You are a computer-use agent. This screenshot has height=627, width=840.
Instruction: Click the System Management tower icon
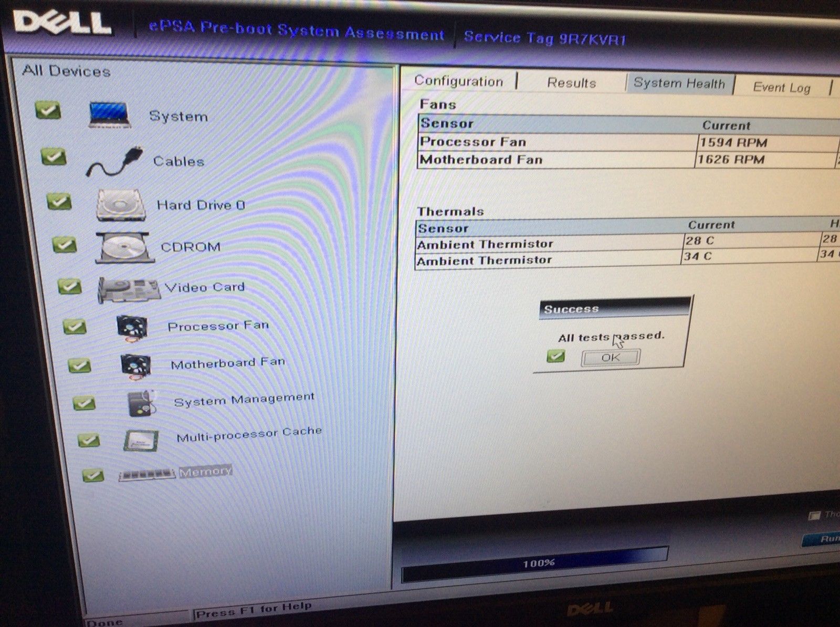142,403
